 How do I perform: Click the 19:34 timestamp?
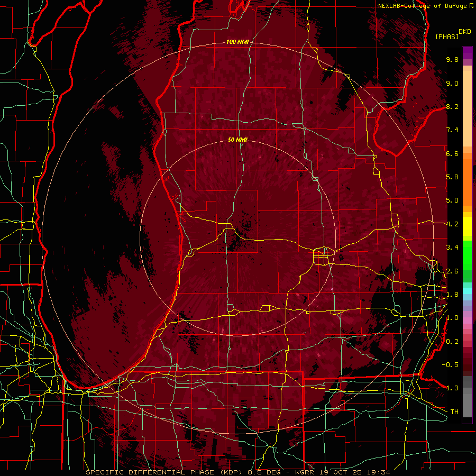point(379,472)
